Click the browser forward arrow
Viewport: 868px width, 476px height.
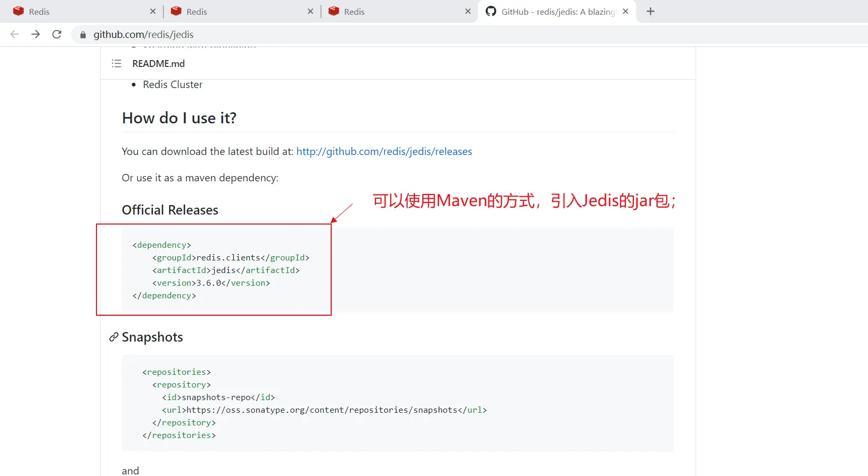point(35,34)
